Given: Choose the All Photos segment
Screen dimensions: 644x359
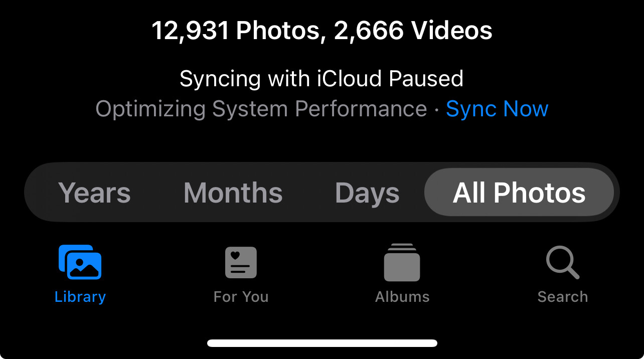Looking at the screenshot, I should (x=519, y=192).
